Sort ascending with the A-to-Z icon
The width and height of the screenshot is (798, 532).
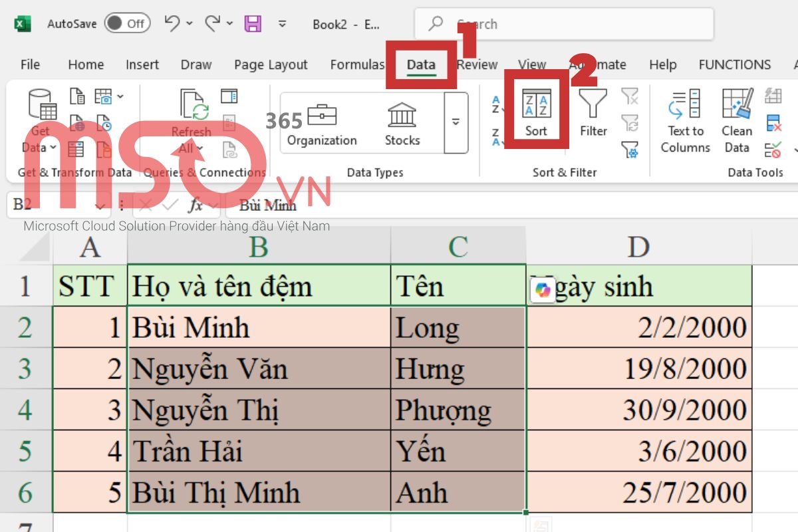[496, 104]
